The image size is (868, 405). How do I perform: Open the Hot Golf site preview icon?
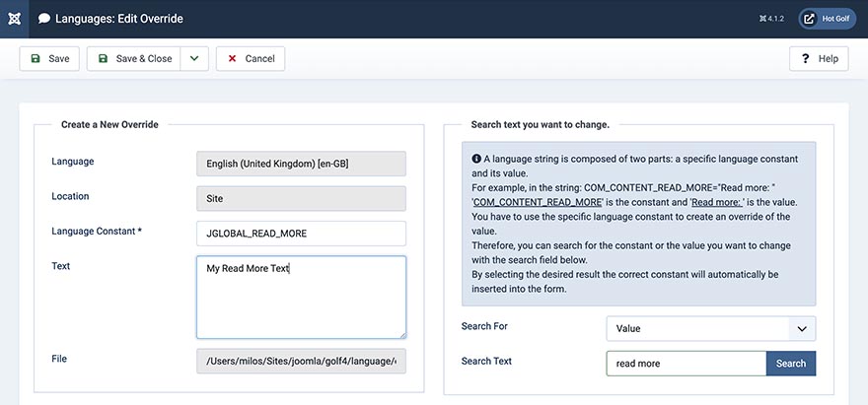(810, 19)
